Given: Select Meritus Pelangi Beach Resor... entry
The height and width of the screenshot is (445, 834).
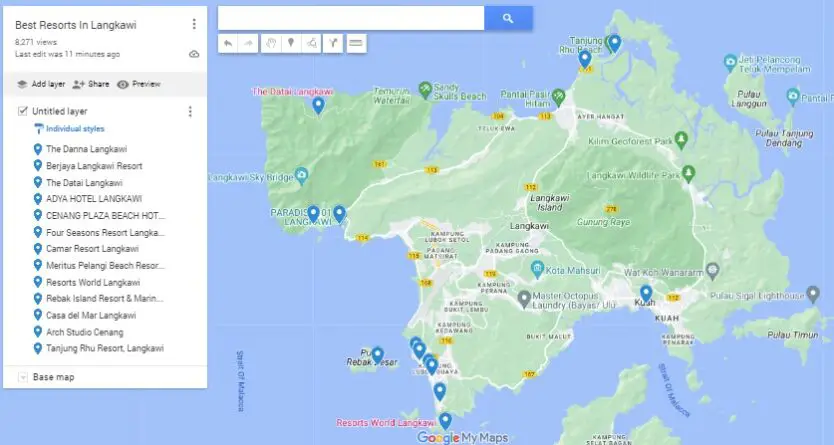Looking at the screenshot, I should pyautogui.click(x=105, y=265).
